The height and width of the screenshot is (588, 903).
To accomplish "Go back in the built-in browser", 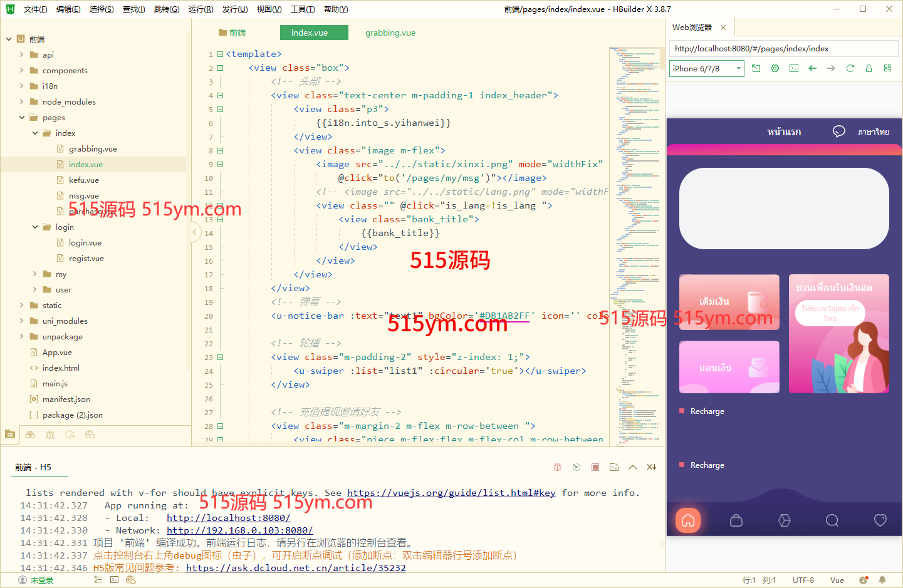I will pyautogui.click(x=813, y=68).
